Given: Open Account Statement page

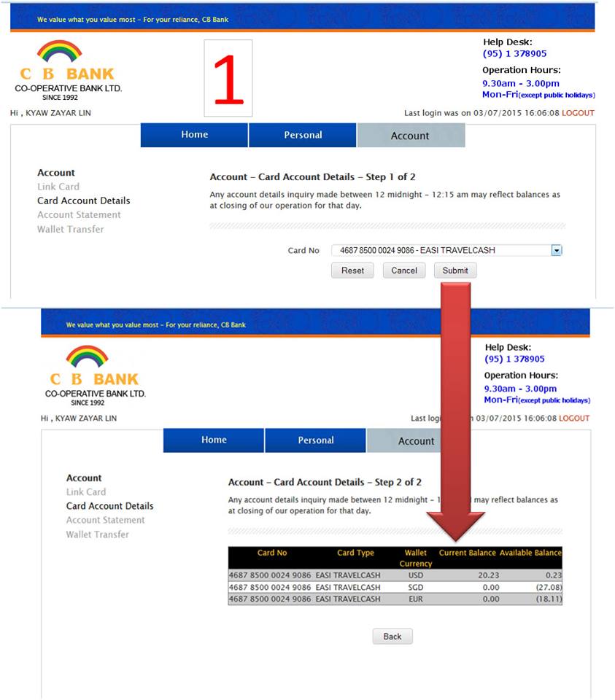Looking at the screenshot, I should click(79, 214).
